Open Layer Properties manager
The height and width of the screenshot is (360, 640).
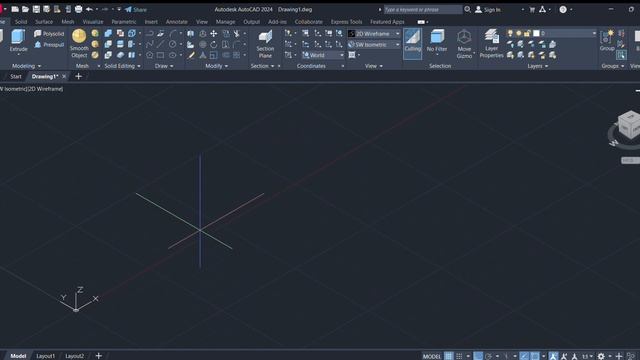[x=491, y=44]
